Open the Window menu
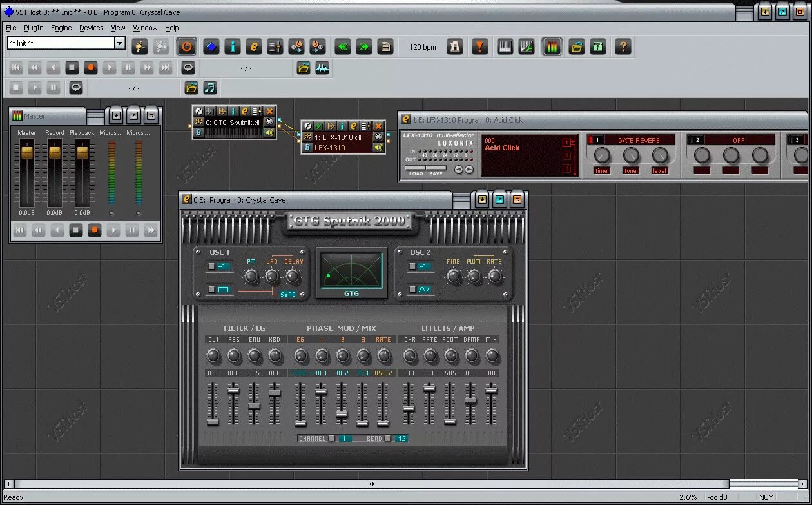The image size is (812, 505). (x=145, y=28)
